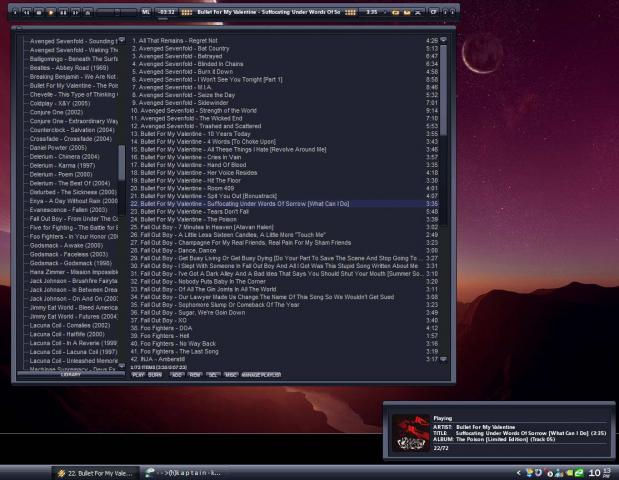The image size is (619, 480).
Task: Select track Avenged Sevenfold - Bat Country
Action: (284, 49)
